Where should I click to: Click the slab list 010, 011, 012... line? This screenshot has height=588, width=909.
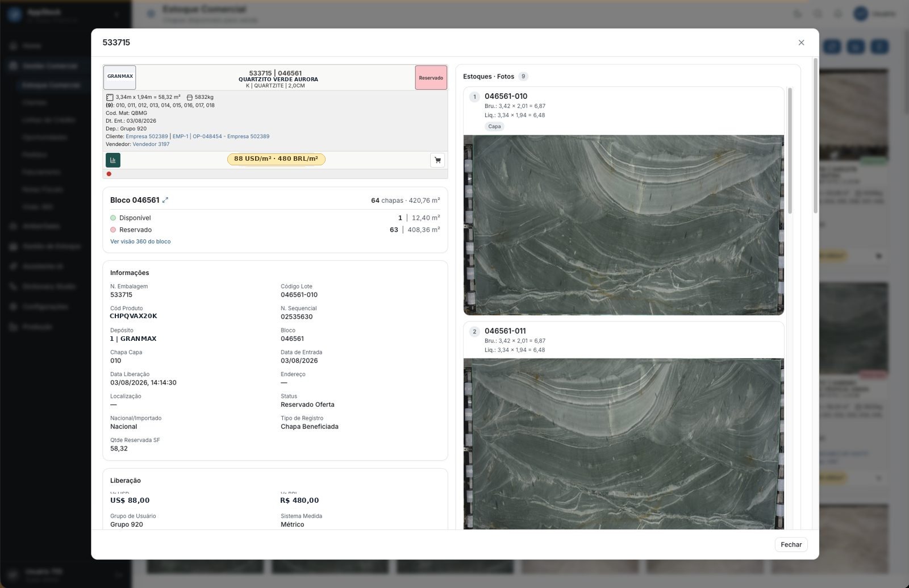pyautogui.click(x=160, y=105)
